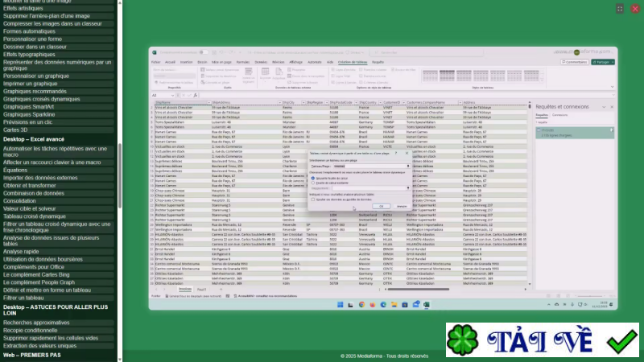Click the help question mark in dialog

(396, 153)
